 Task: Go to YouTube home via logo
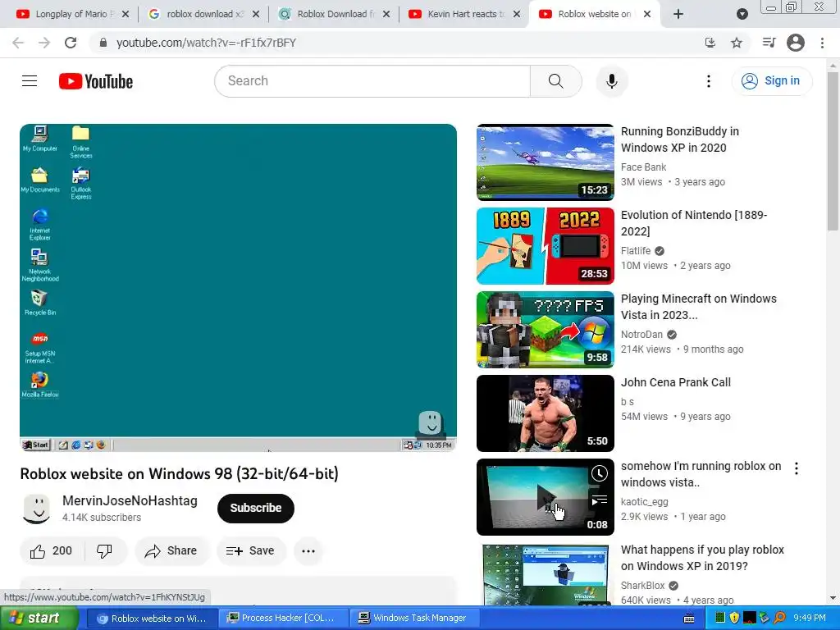coord(96,81)
